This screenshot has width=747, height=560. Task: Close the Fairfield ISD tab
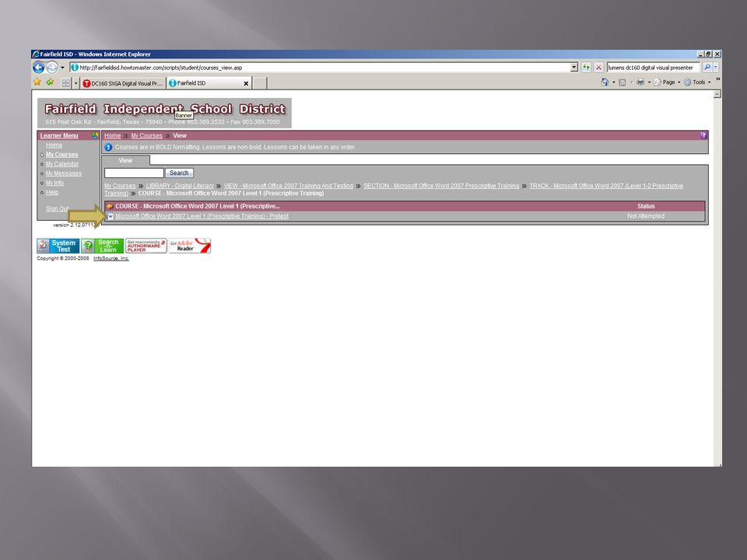pos(246,83)
